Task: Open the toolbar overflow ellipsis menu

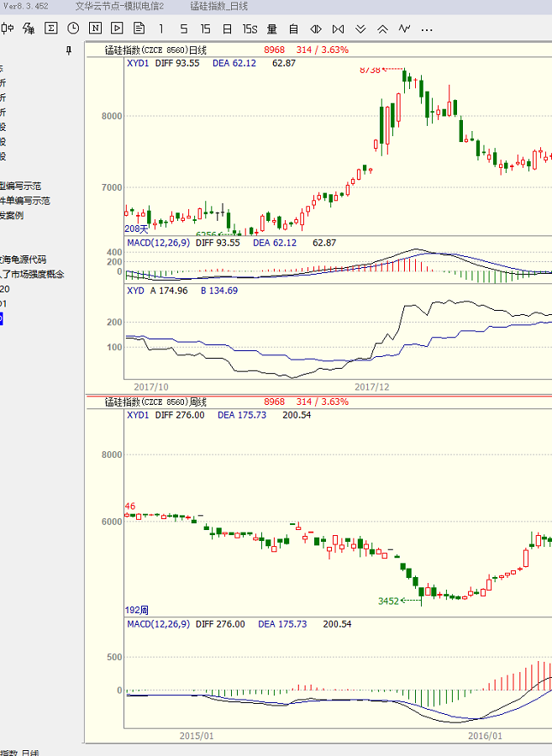Action: click(427, 29)
